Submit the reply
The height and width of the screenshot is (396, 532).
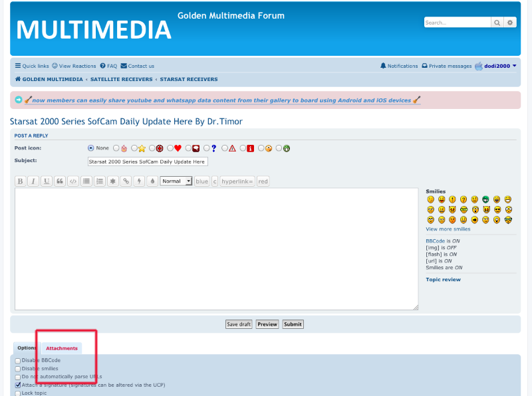[x=293, y=324]
